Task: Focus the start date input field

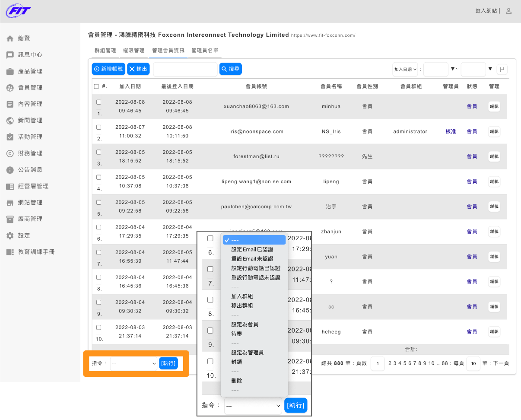Action: point(436,69)
